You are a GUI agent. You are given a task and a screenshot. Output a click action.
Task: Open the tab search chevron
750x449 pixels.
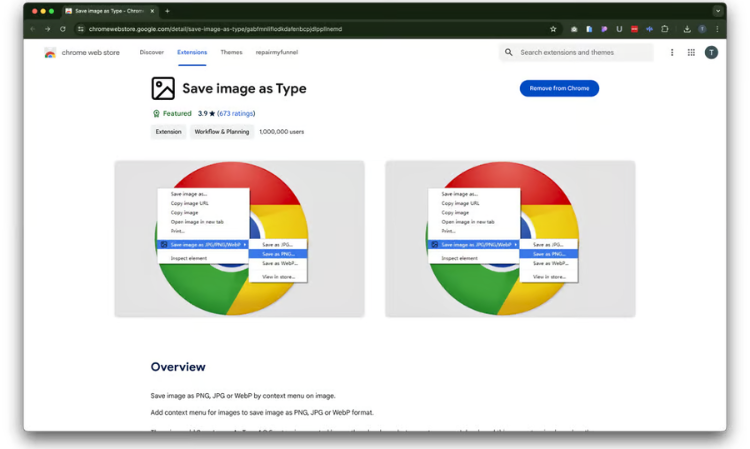717,11
